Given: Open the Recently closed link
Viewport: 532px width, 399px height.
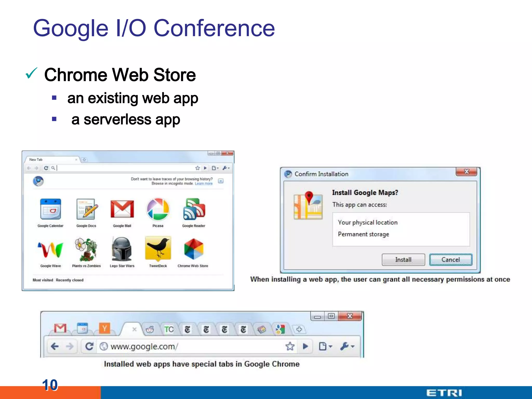Looking at the screenshot, I should pyautogui.click(x=70, y=280).
